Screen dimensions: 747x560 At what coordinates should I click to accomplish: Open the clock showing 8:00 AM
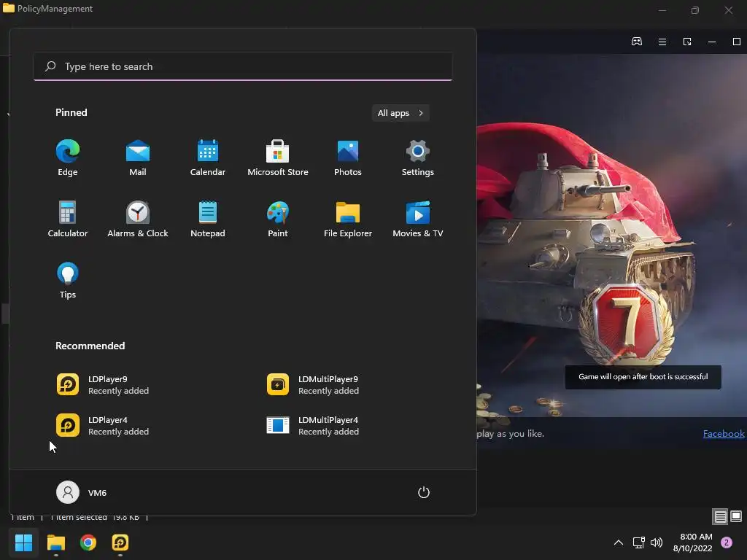click(693, 542)
